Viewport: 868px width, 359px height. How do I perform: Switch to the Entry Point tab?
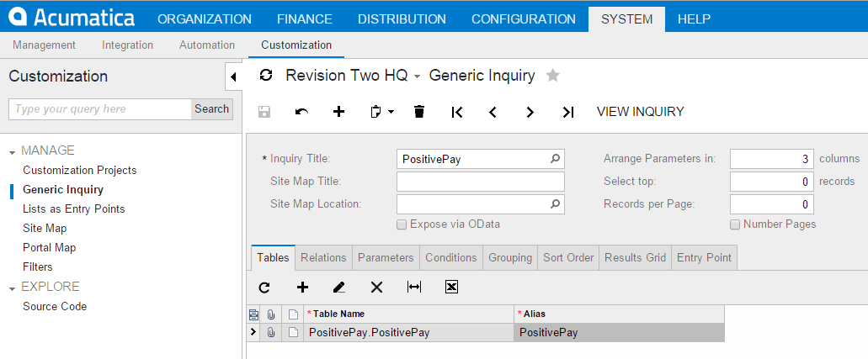pyautogui.click(x=704, y=258)
